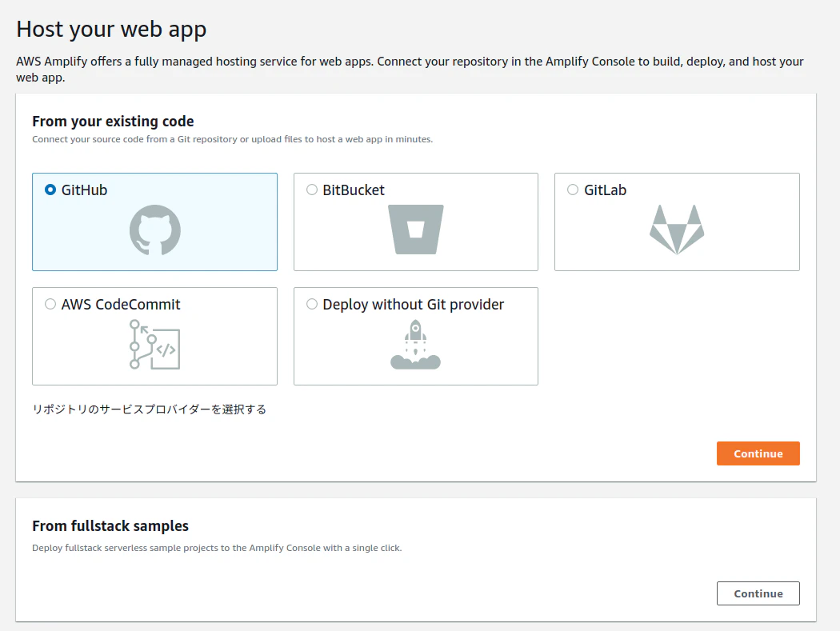Choose the BitBucket radio button
840x631 pixels.
point(312,190)
